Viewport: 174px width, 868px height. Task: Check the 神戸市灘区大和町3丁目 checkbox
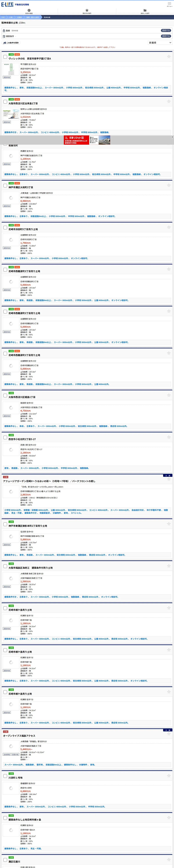coord(5,185)
